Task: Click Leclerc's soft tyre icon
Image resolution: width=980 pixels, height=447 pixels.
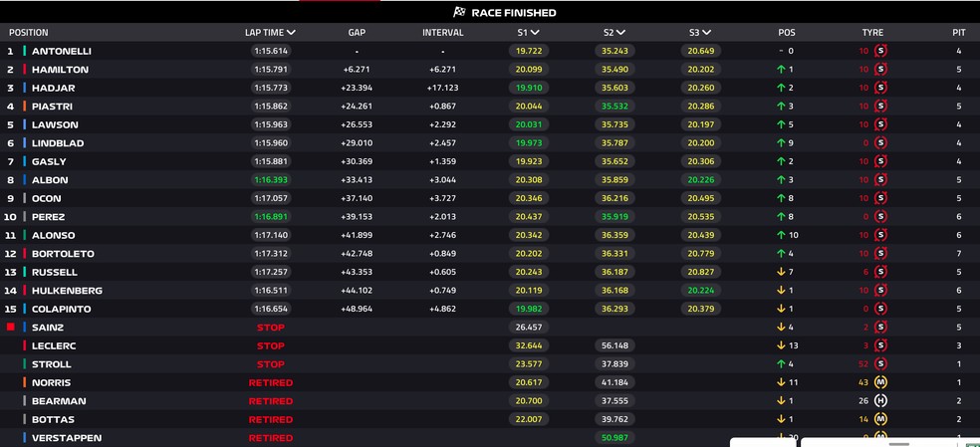Action: pos(880,345)
